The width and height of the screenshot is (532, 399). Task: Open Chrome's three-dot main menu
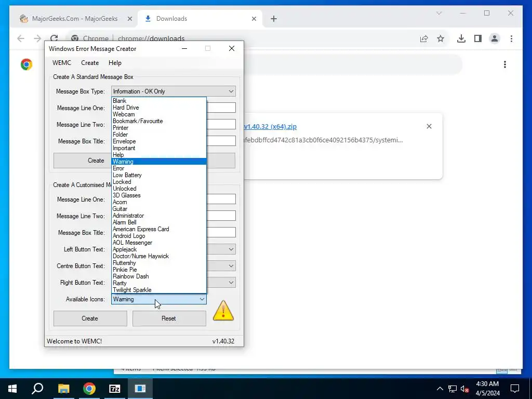coord(511,38)
